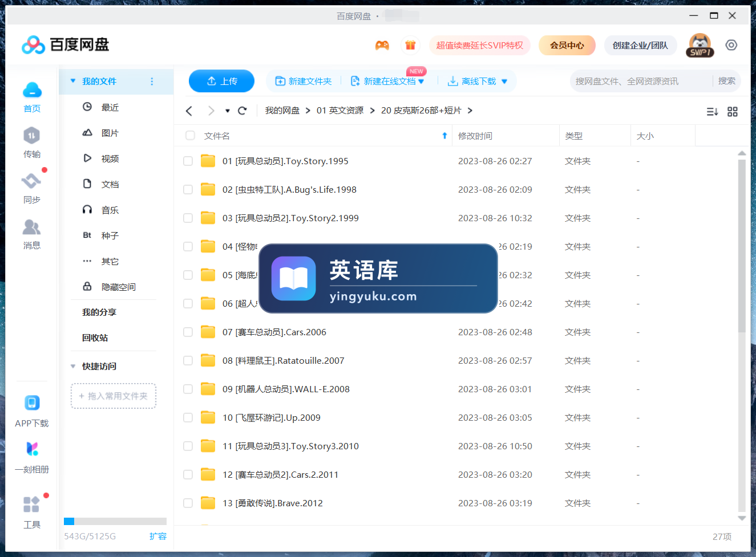This screenshot has width=756, height=557.
Task: Open the 首页 home cloud icon
Action: [x=32, y=90]
